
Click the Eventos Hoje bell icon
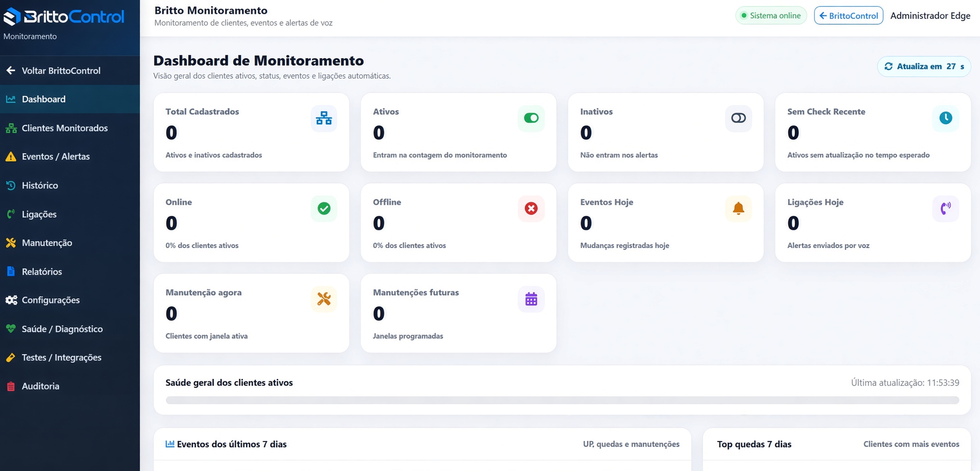tap(738, 208)
